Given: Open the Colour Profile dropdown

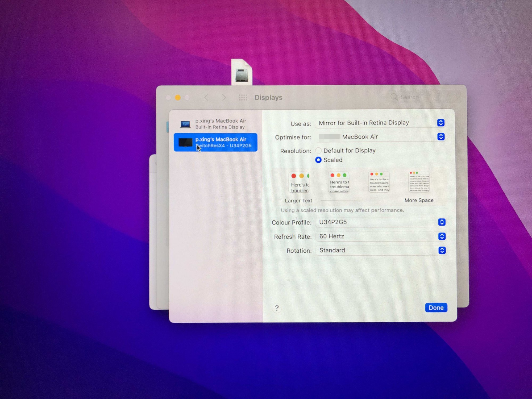Looking at the screenshot, I should 381,222.
